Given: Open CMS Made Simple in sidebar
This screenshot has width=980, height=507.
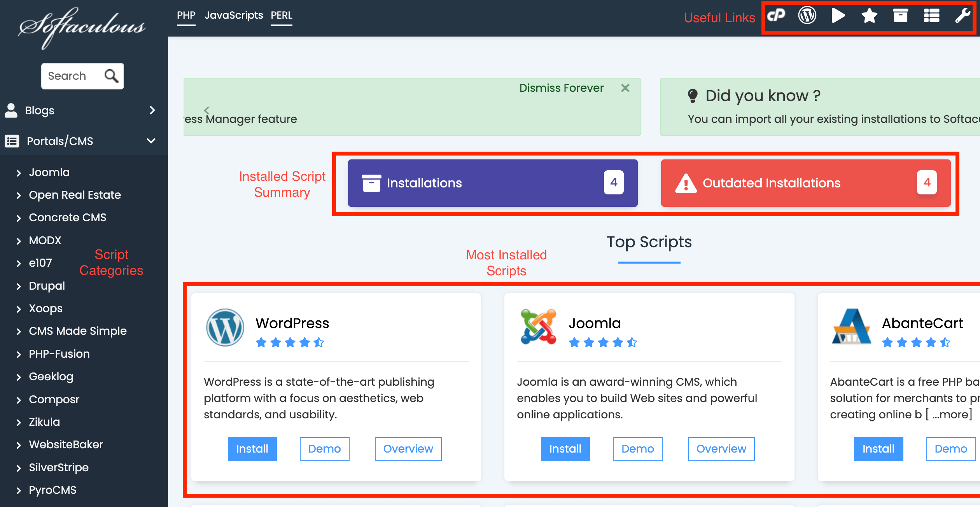Looking at the screenshot, I should [x=77, y=331].
